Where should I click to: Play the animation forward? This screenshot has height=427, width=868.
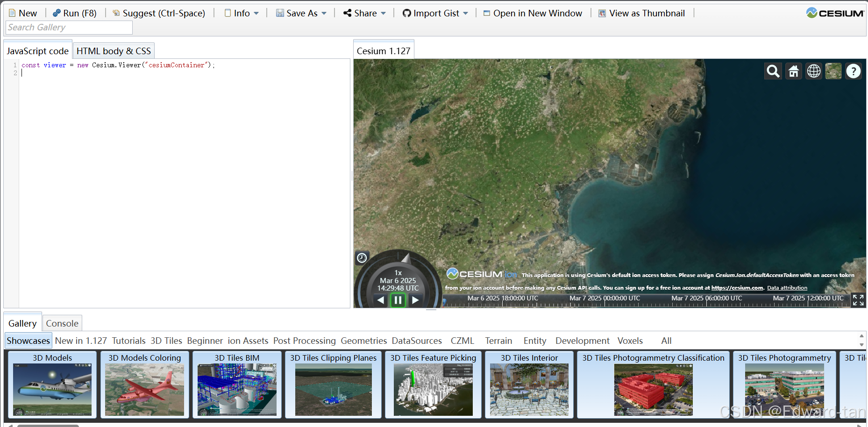[415, 300]
